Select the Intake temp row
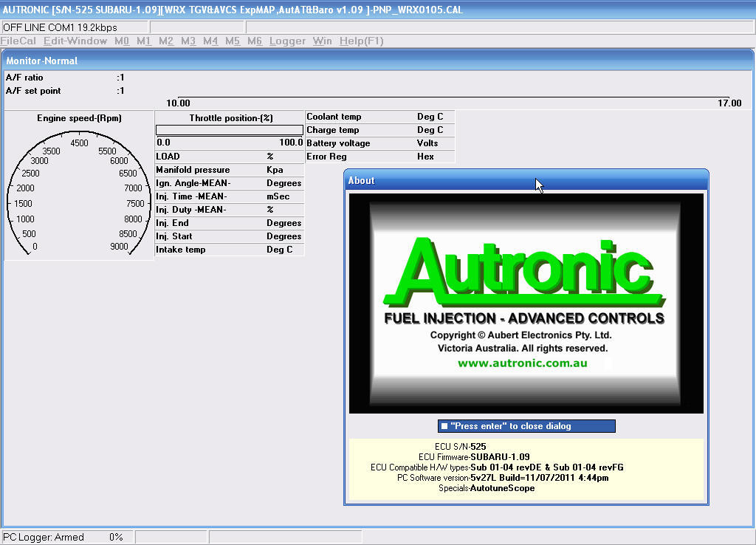This screenshot has width=756, height=545. pyautogui.click(x=230, y=250)
